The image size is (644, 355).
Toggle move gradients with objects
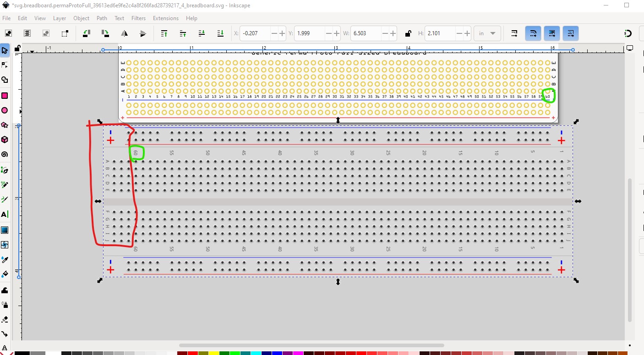tap(552, 33)
